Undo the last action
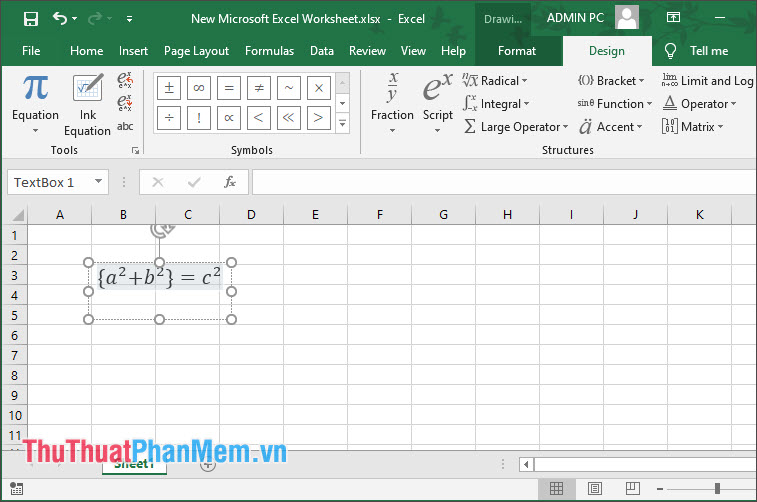The height and width of the screenshot is (502, 757). point(60,19)
